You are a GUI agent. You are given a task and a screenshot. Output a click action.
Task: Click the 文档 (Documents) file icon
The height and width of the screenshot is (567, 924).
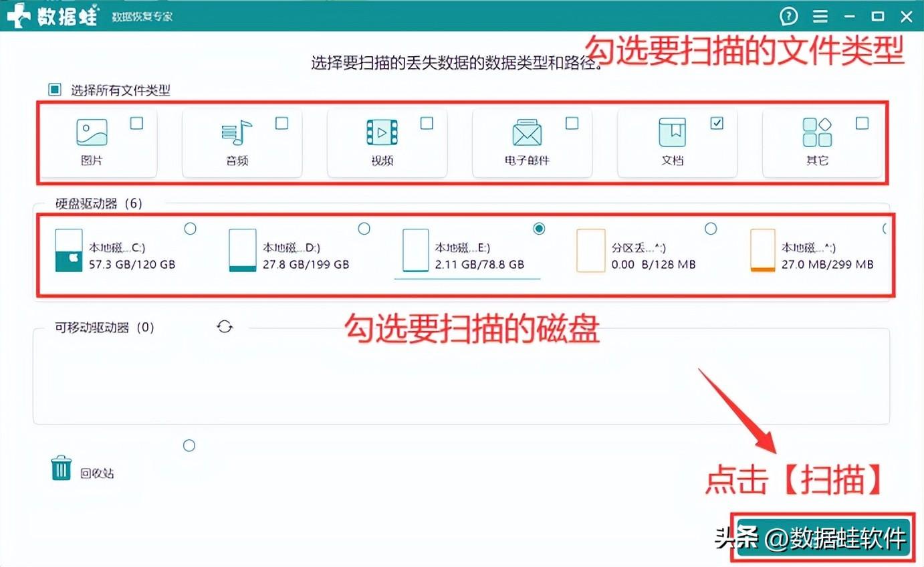[672, 132]
